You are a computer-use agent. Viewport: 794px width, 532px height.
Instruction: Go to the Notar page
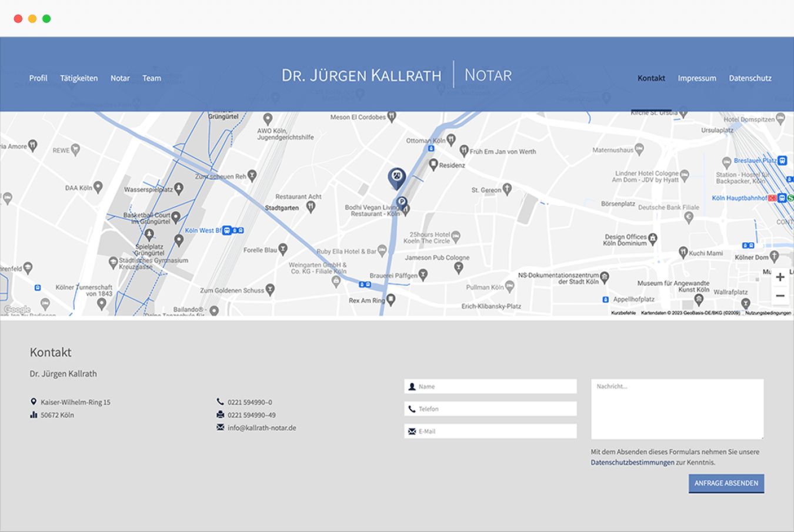[x=120, y=78]
